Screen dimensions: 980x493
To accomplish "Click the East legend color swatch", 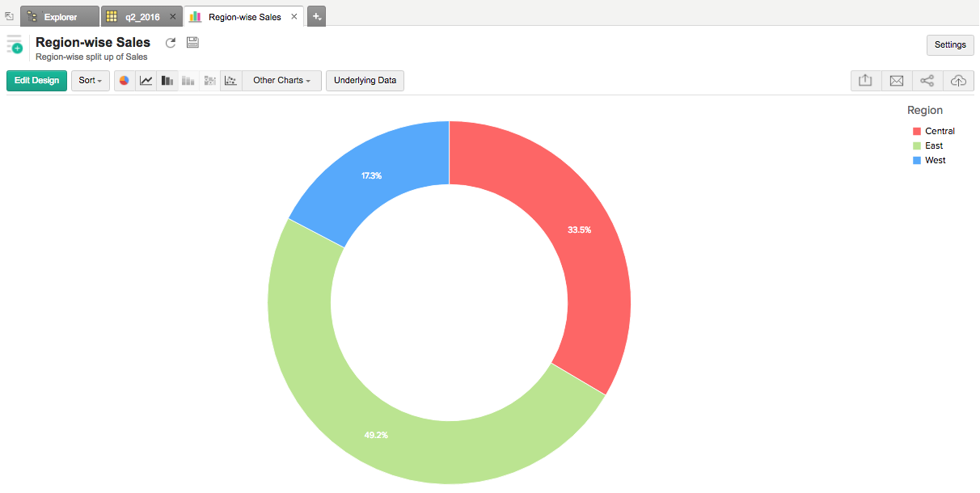I will click(917, 145).
